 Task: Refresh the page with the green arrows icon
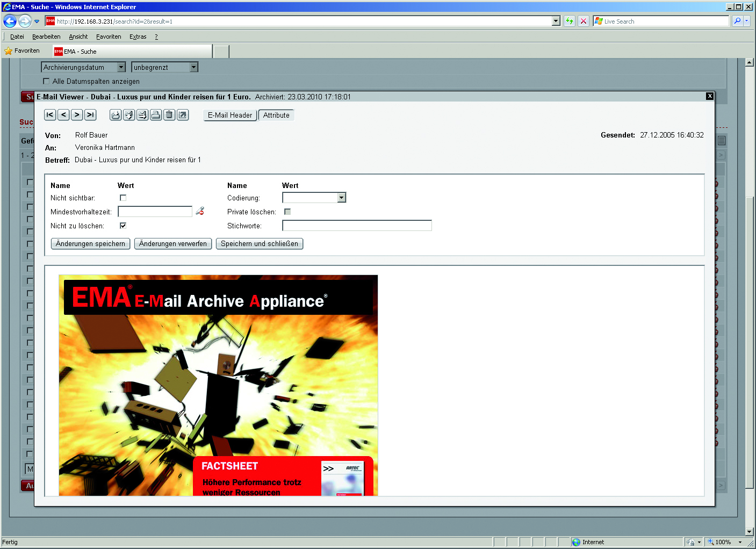(x=570, y=21)
